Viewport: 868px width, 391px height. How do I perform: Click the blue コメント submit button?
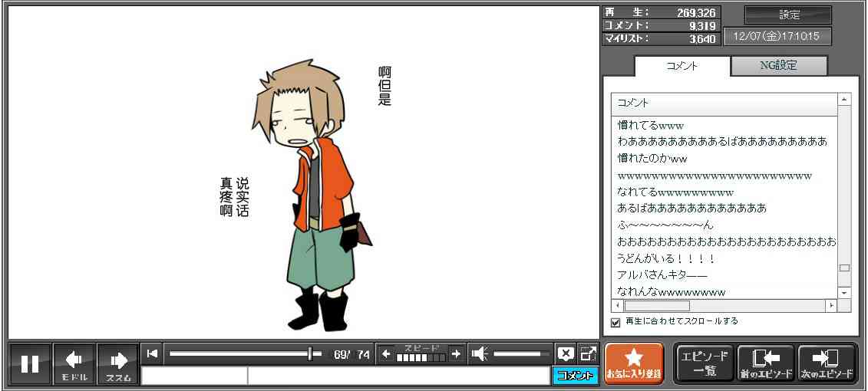(x=575, y=376)
